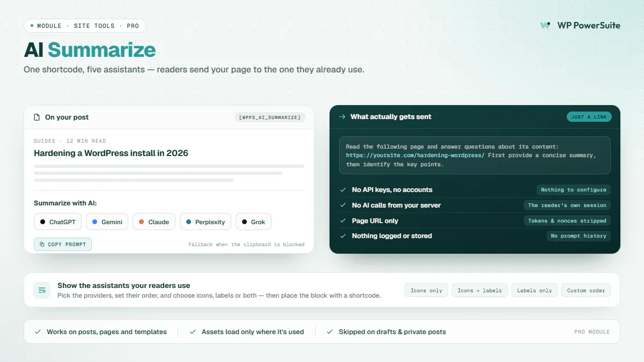
Task: Click Assets load only where it's used text
Action: tap(253, 331)
